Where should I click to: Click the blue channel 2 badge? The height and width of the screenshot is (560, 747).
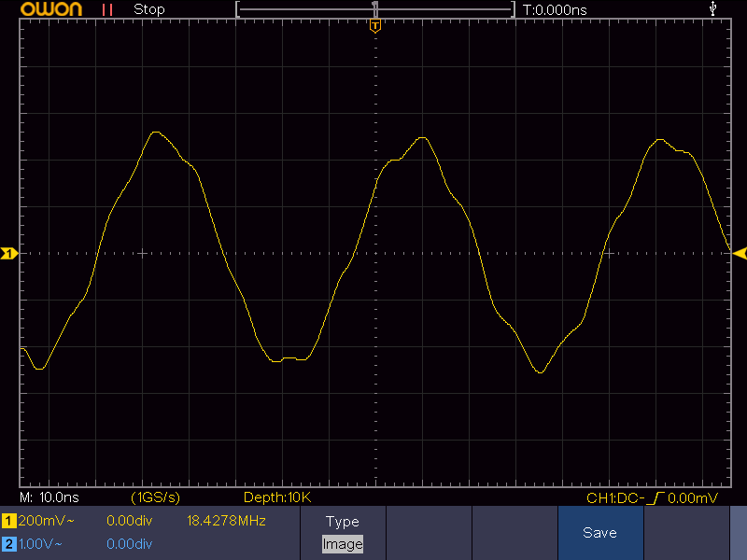tap(8, 544)
